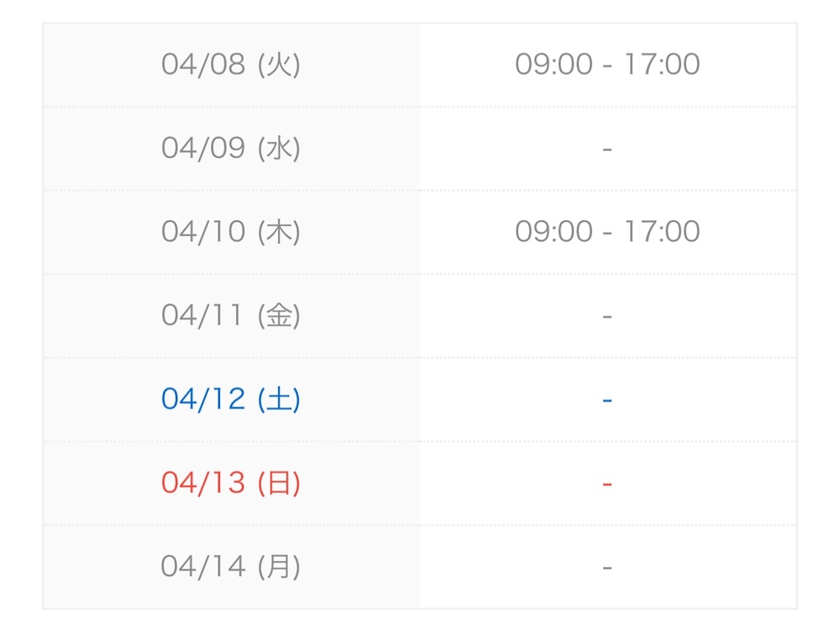Click the 09:00 - 17:00 shift on 04/10
Screen dimensions: 840x630
click(x=607, y=232)
